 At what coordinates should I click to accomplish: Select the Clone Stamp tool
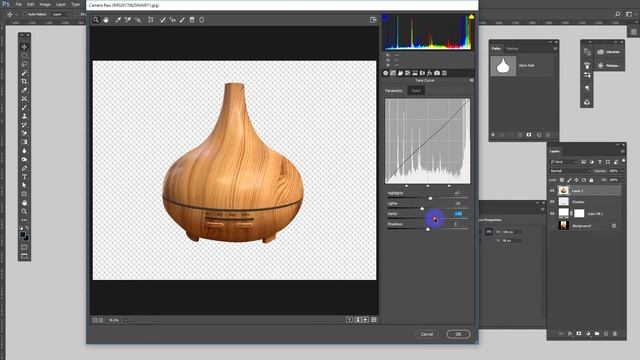[24, 116]
